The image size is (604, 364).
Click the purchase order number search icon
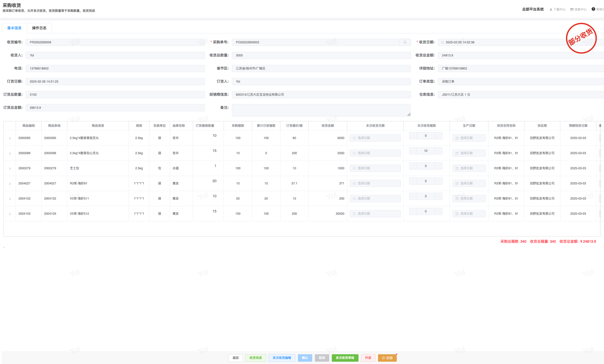(405, 42)
